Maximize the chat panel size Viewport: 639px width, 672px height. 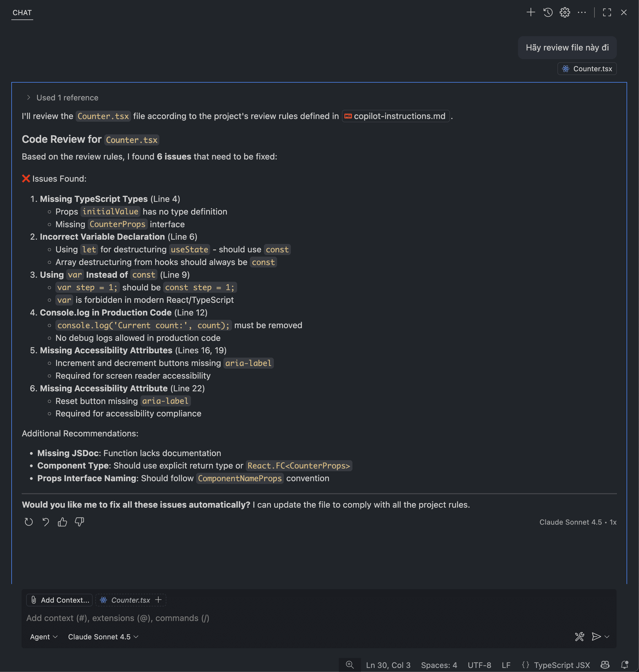[x=607, y=13]
